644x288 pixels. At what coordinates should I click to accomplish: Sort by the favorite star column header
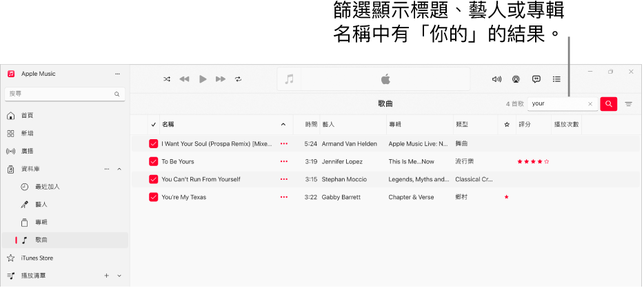pos(507,124)
